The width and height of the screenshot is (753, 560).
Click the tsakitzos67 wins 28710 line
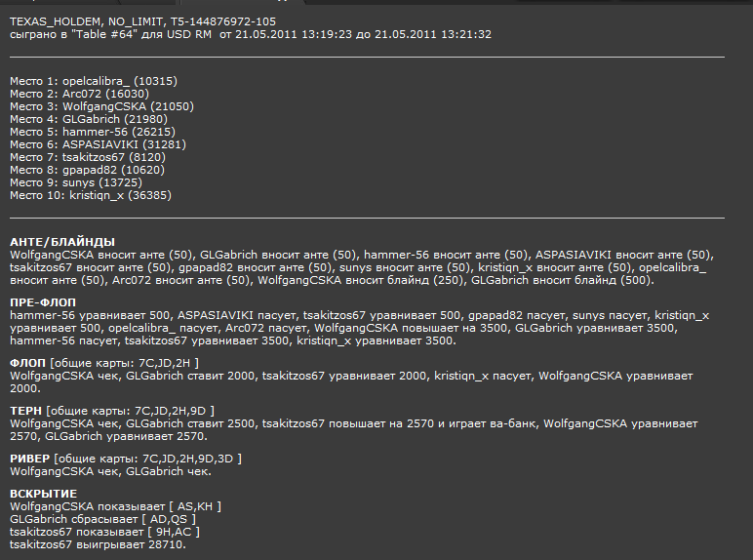[x=98, y=544]
